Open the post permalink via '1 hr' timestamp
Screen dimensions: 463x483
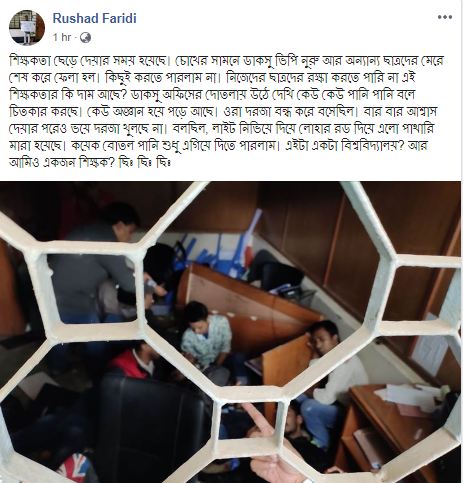[x=62, y=37]
